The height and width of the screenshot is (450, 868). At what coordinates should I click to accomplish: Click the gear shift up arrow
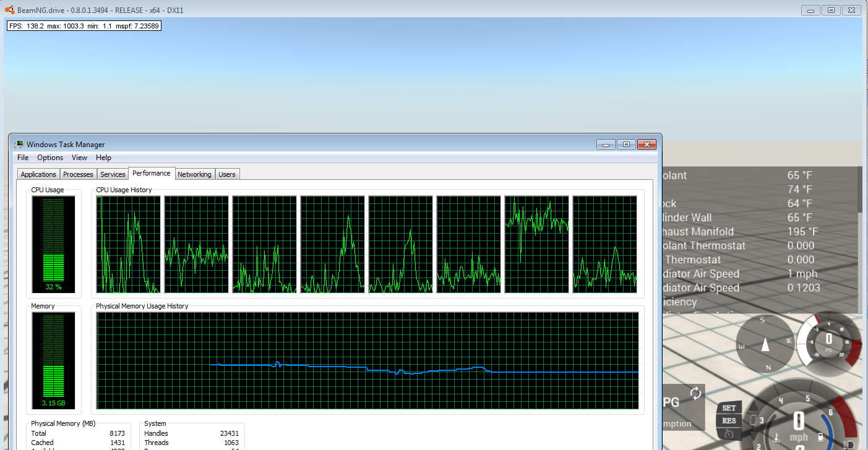(x=753, y=405)
